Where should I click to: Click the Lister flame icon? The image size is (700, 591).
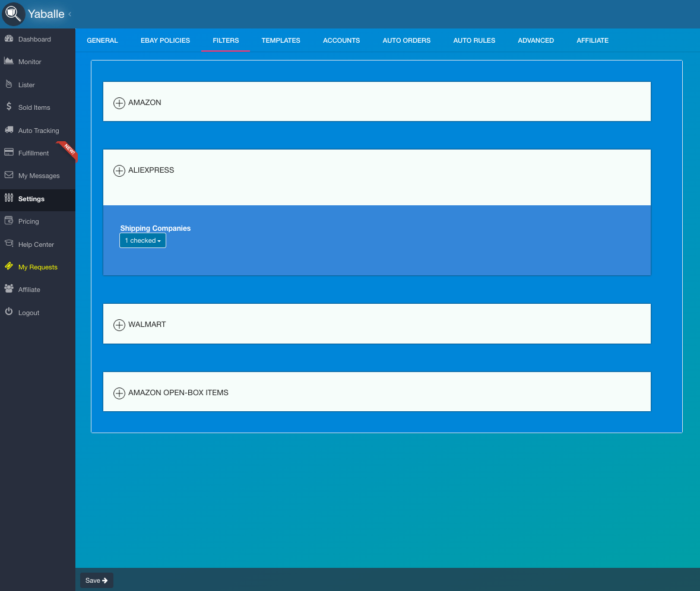point(9,84)
